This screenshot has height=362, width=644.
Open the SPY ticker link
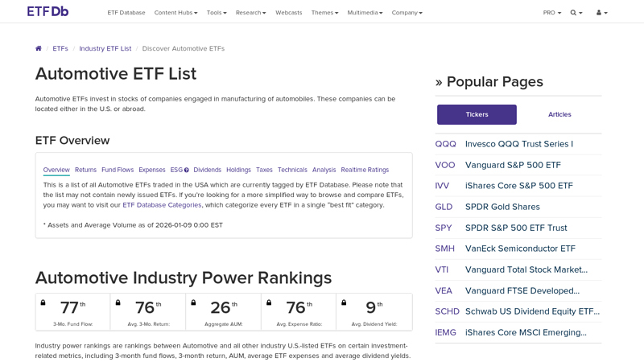pyautogui.click(x=444, y=228)
